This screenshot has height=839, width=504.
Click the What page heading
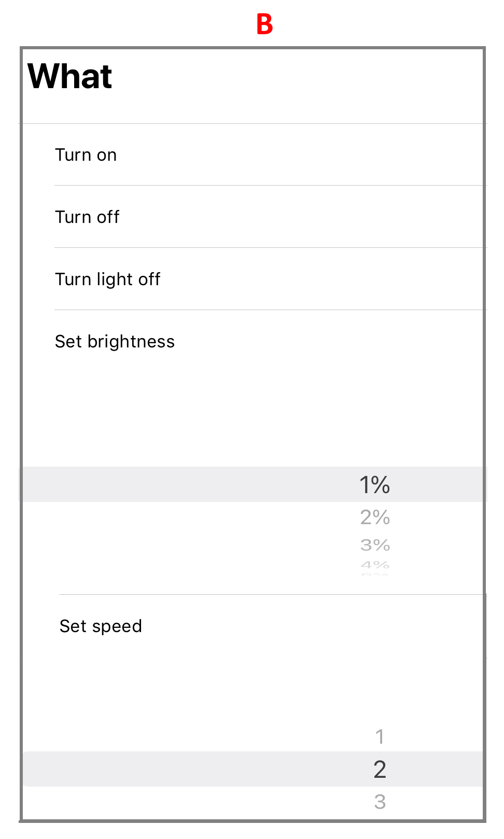(69, 76)
